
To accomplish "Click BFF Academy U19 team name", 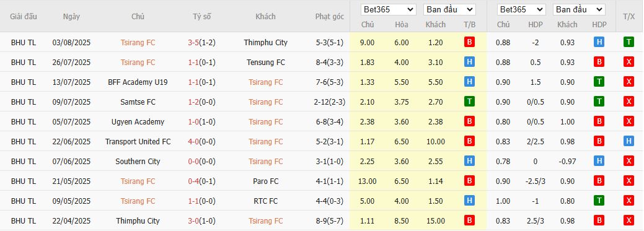I will click(x=138, y=82).
